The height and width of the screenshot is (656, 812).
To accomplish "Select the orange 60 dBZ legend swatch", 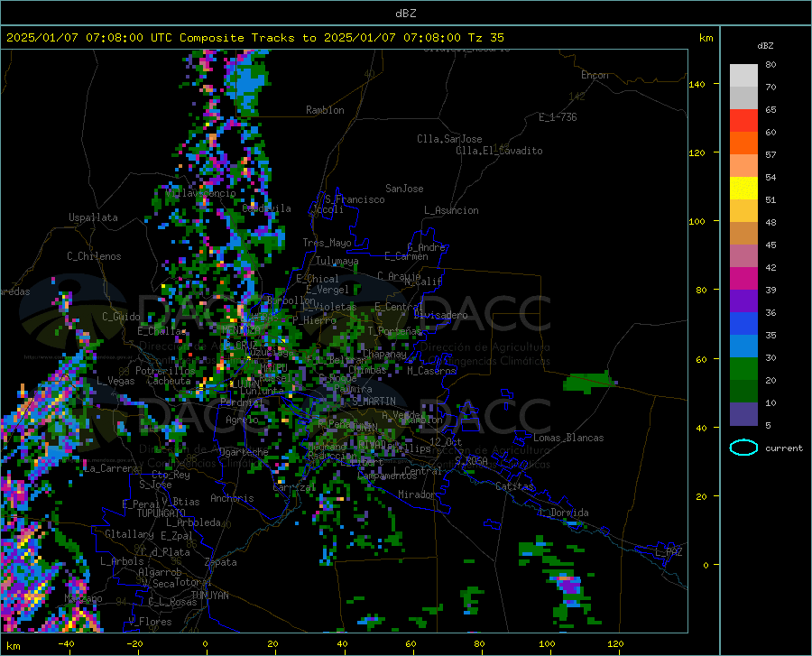I will [743, 143].
